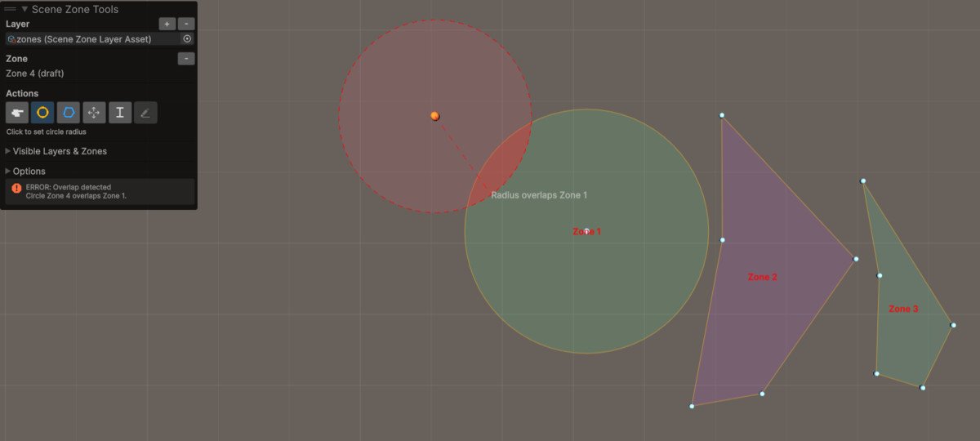The height and width of the screenshot is (441, 980).
Task: Click the rightmost vertex of Zone 3
Action: (953, 326)
